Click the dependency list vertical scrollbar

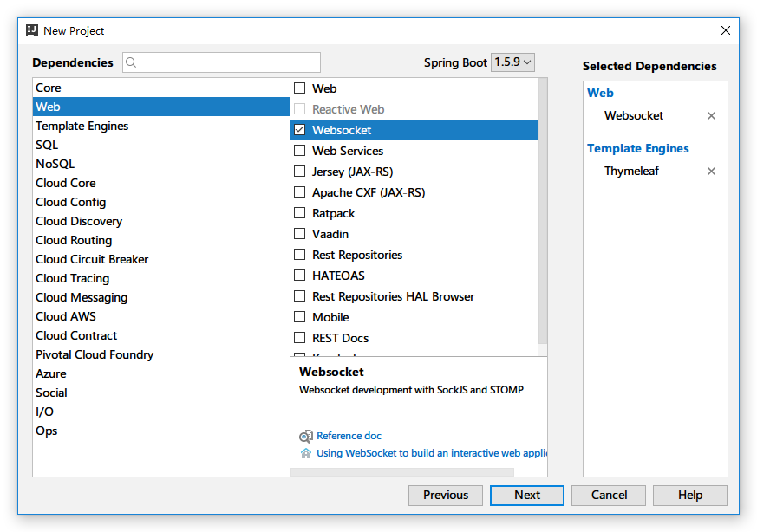pos(543,211)
